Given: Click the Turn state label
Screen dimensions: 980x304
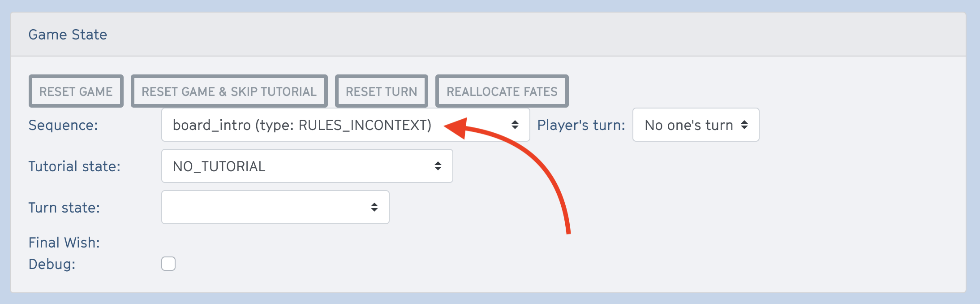Looking at the screenshot, I should pos(64,208).
